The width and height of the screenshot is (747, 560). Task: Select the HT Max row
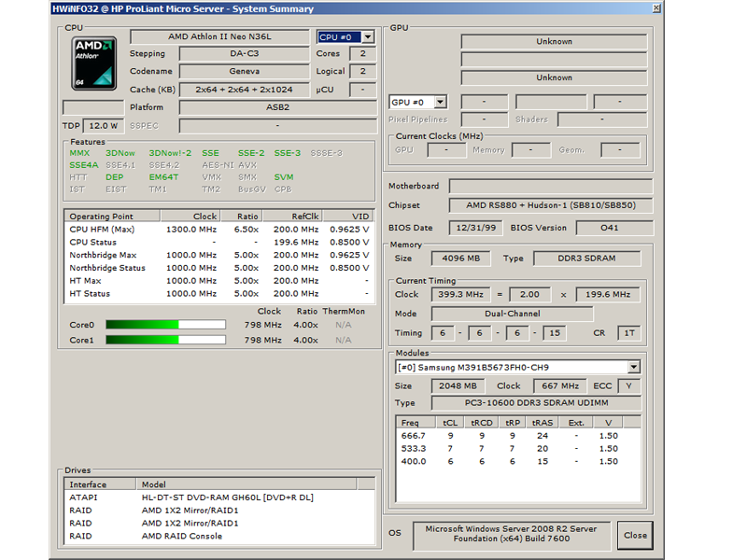point(219,281)
